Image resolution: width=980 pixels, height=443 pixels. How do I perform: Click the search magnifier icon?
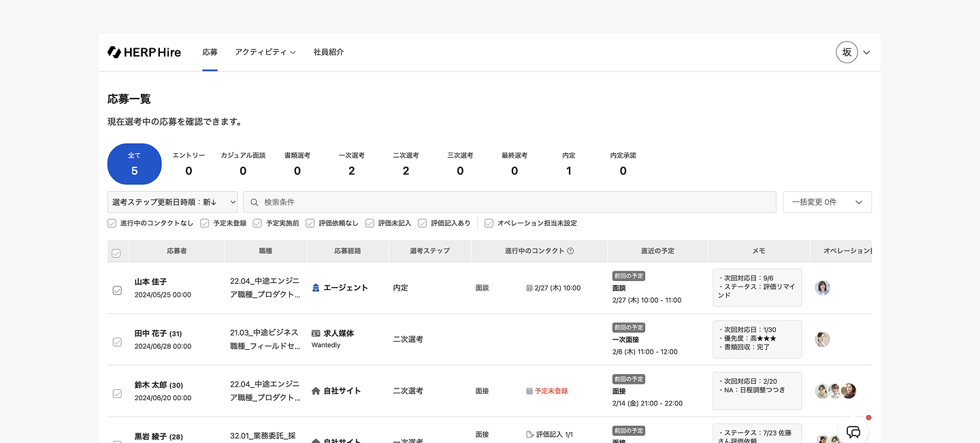(x=255, y=202)
